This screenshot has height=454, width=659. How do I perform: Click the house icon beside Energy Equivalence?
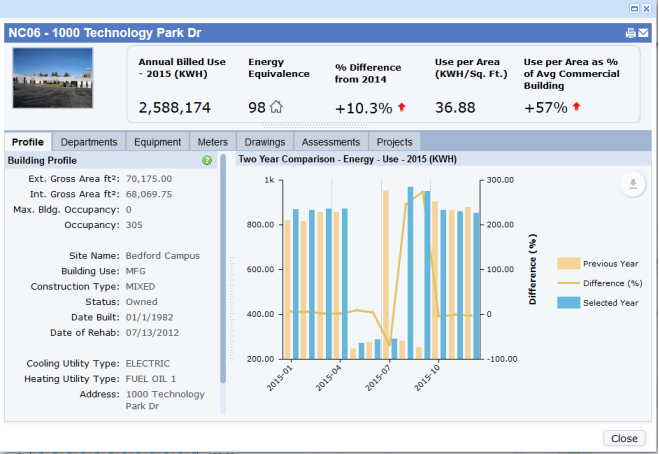click(276, 107)
